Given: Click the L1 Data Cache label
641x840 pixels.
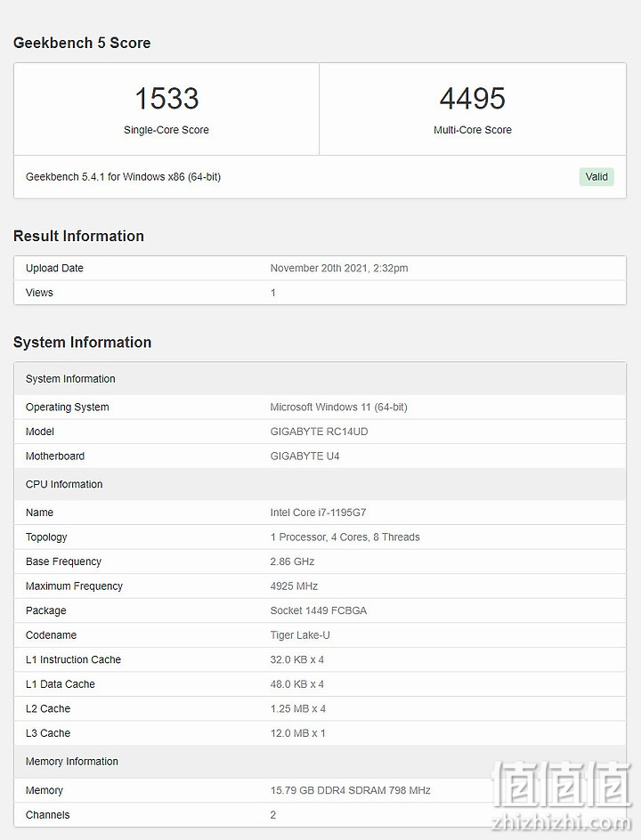Looking at the screenshot, I should [x=60, y=684].
